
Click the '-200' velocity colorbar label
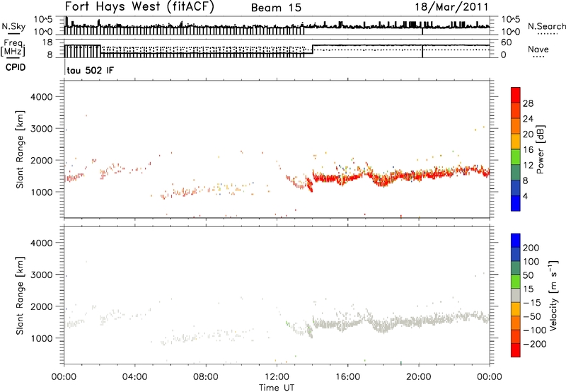click(535, 344)
